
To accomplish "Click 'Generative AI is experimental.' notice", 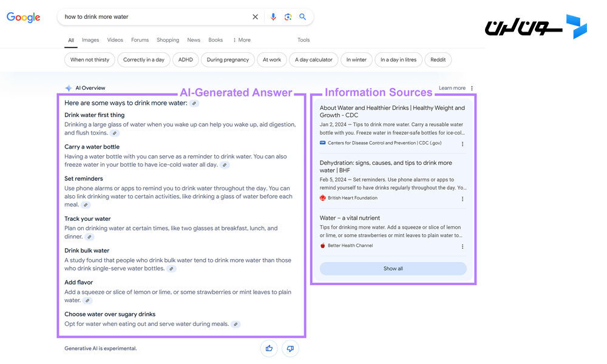I will click(x=101, y=348).
